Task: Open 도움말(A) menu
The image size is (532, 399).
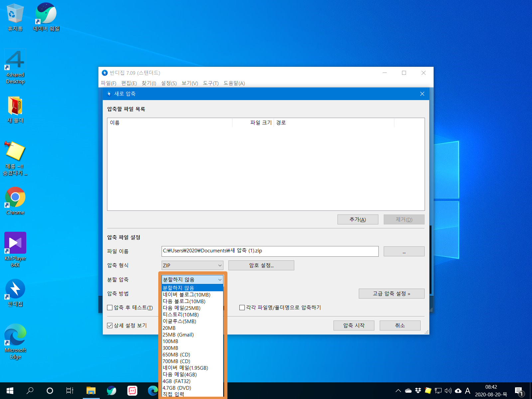Action: coord(234,83)
